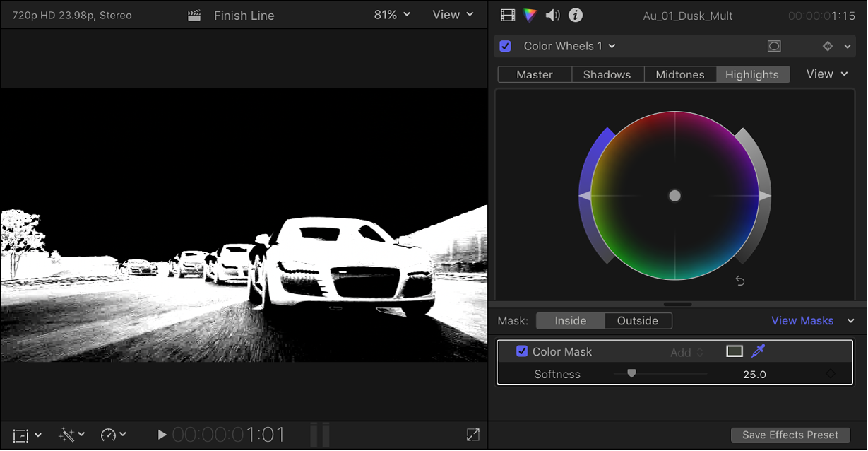Reset the Highlights color wheel

point(739,281)
